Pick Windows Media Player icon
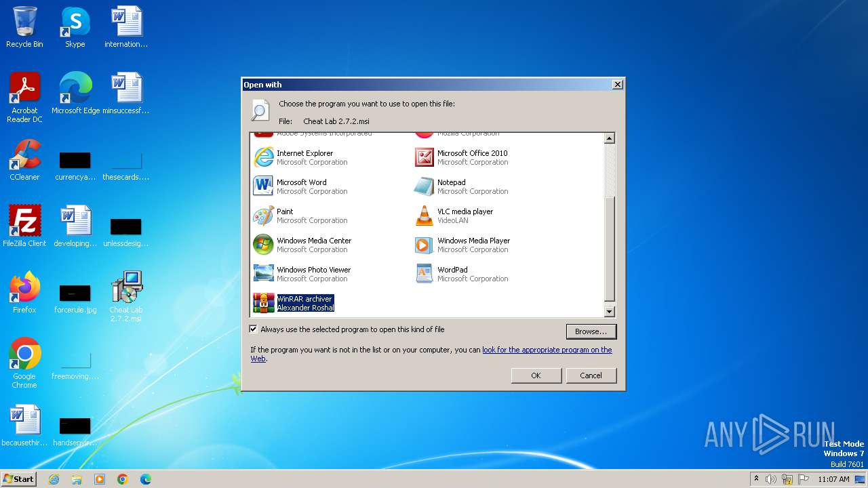The image size is (868, 488). coord(424,245)
